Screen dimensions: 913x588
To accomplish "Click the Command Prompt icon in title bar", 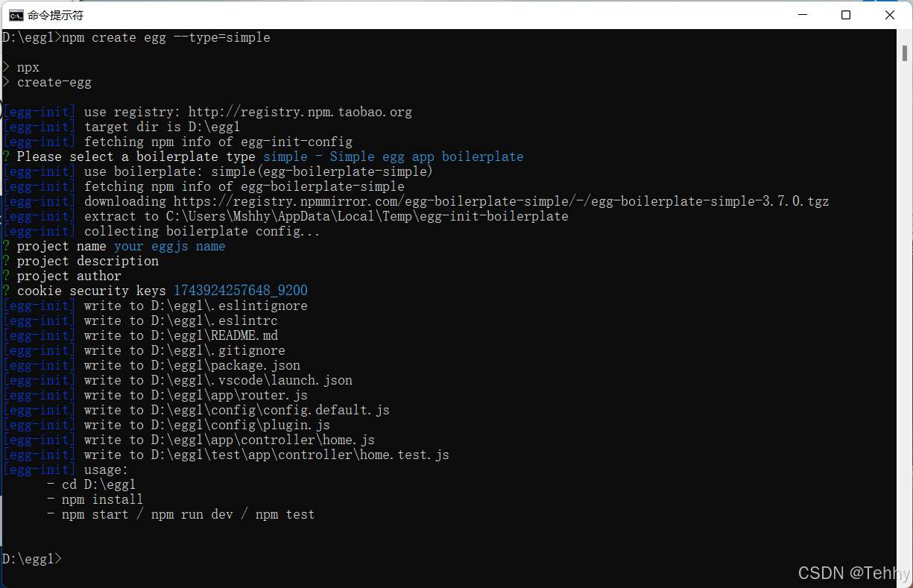I will pos(16,14).
